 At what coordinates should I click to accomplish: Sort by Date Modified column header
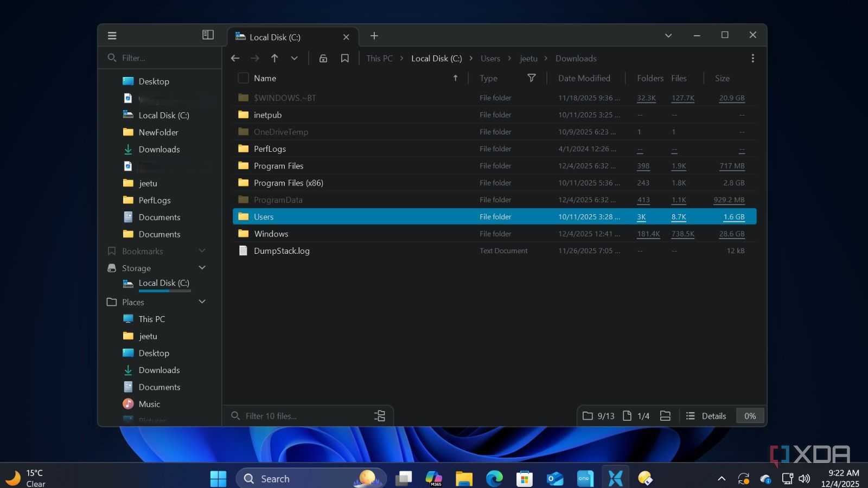[584, 78]
